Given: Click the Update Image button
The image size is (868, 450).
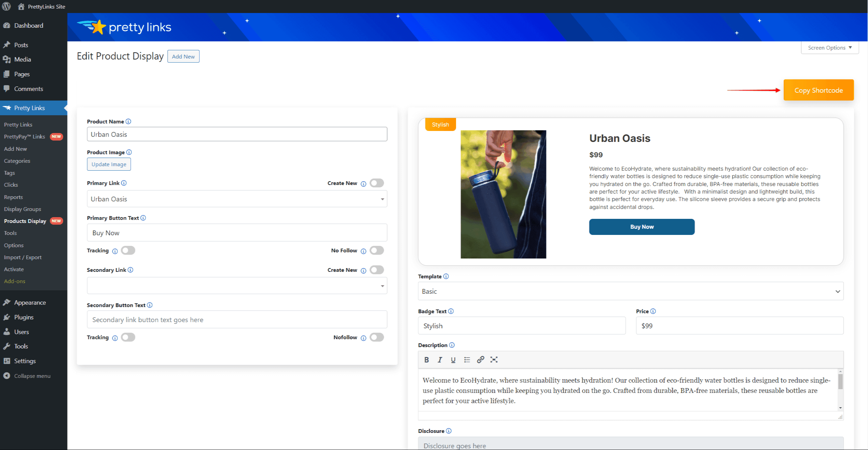Looking at the screenshot, I should pos(109,164).
